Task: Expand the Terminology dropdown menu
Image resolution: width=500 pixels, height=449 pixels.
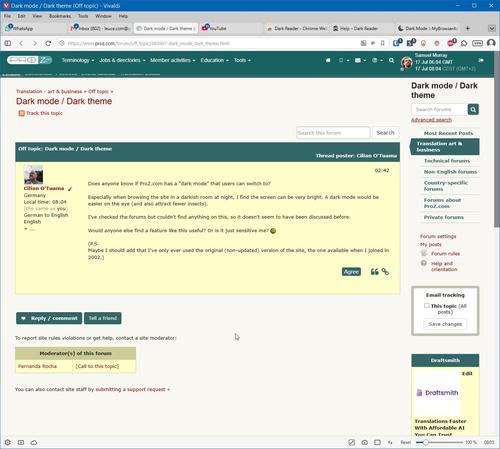Action: 78,60
